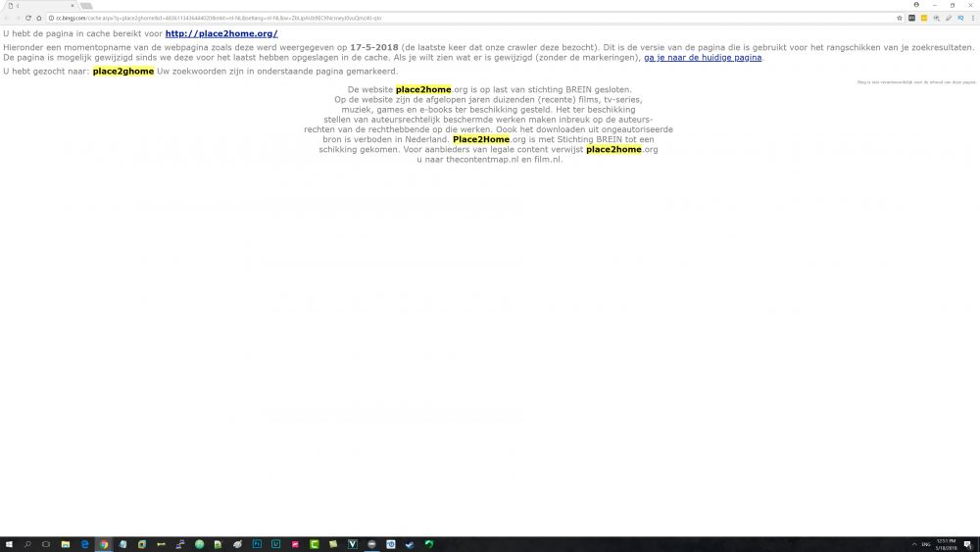Go to the browser home page
Image resolution: width=980 pixels, height=552 pixels.
38,18
